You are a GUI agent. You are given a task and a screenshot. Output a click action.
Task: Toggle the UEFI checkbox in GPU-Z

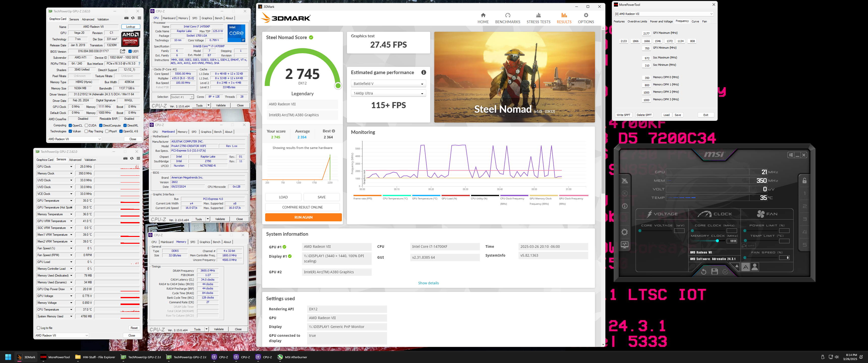(x=130, y=51)
